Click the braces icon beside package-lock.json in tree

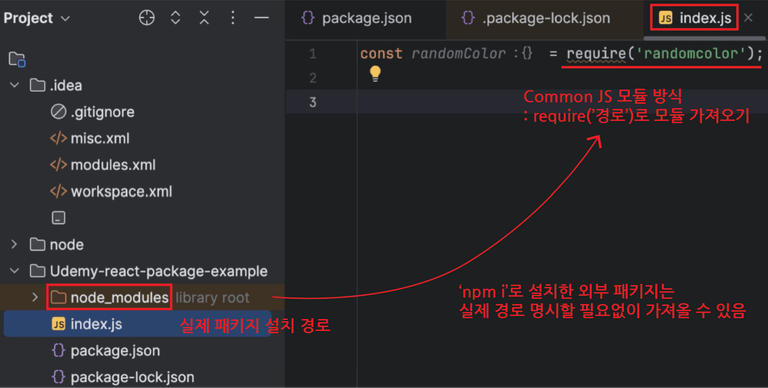(58, 377)
